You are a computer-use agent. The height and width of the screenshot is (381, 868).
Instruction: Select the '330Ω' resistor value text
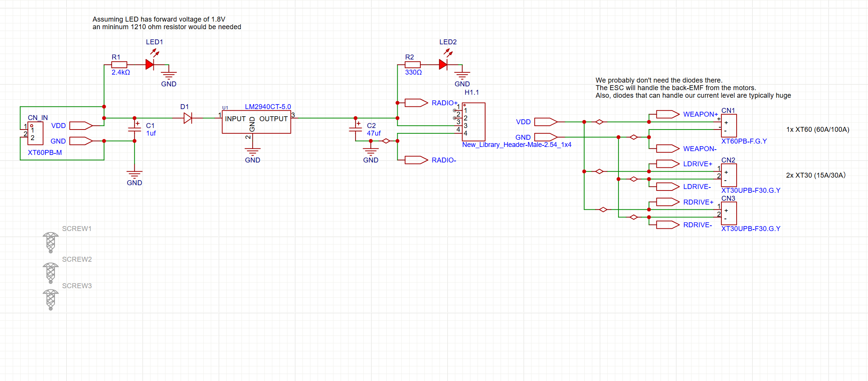click(413, 72)
